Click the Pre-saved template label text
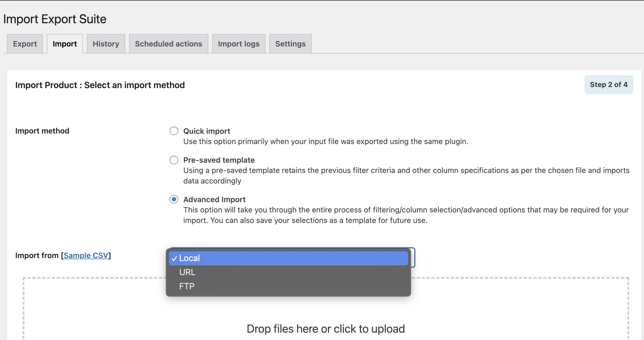644x340 pixels. 219,160
